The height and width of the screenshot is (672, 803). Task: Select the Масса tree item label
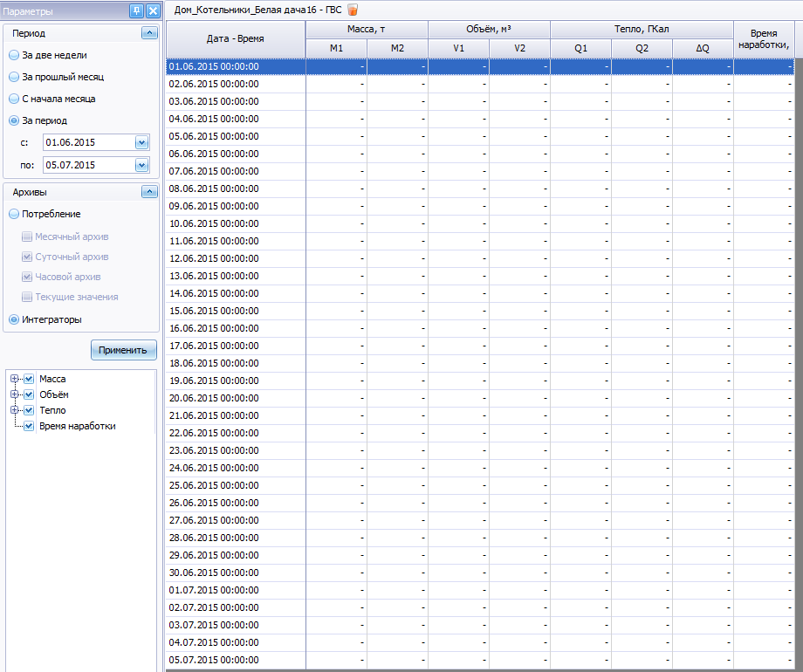pyautogui.click(x=52, y=379)
